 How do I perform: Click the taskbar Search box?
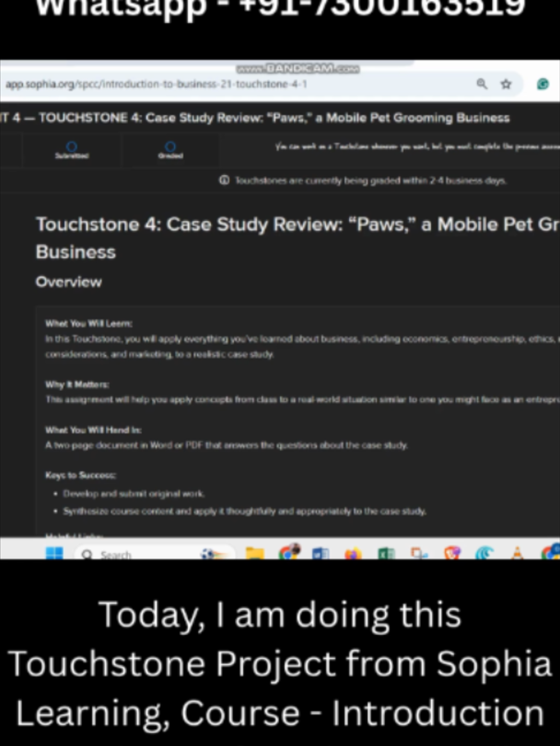pyautogui.click(x=155, y=554)
